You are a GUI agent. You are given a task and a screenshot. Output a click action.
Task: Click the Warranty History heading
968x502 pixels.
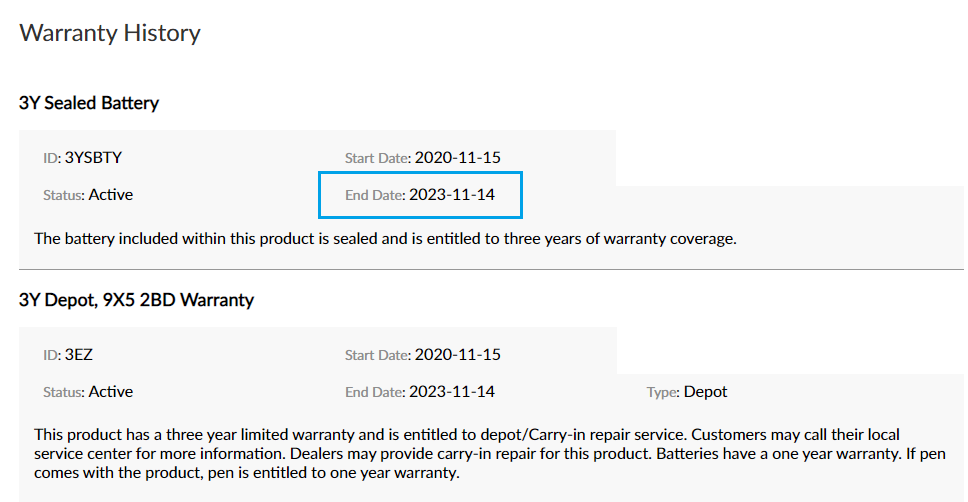pos(110,33)
